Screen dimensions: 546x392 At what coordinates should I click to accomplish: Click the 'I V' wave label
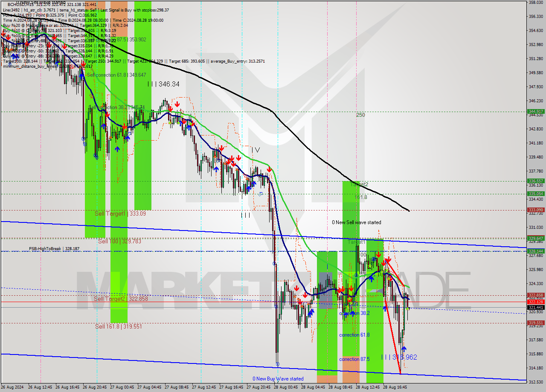256,150
